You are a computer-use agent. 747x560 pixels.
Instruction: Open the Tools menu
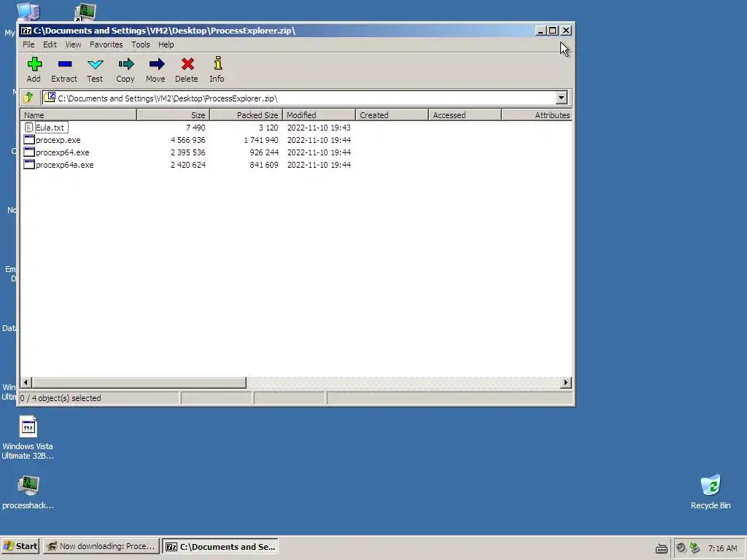(141, 44)
